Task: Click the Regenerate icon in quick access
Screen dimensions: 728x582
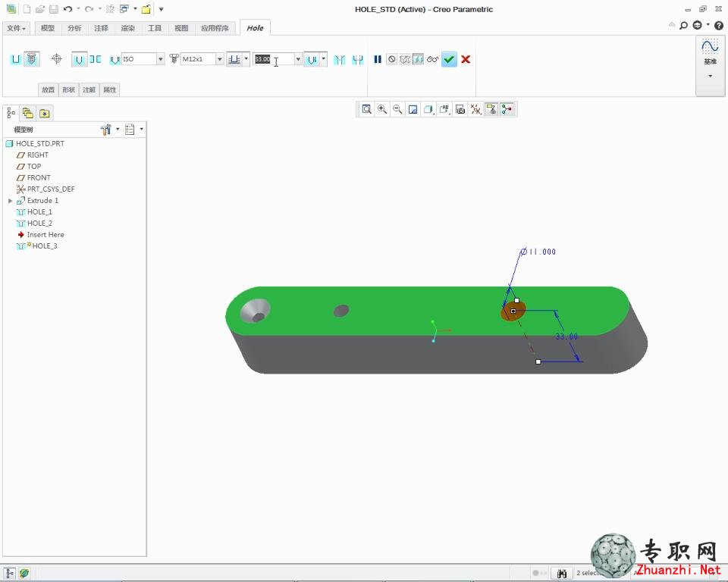Action: (111, 9)
